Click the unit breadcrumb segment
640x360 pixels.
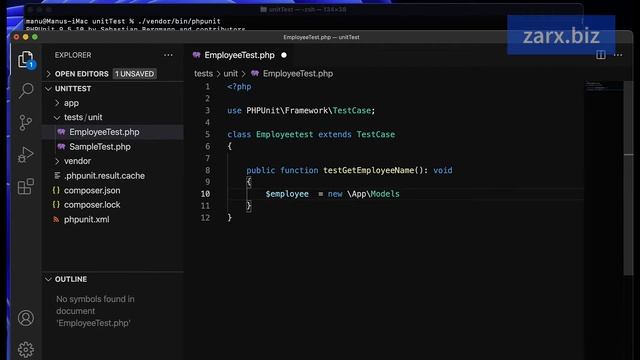231,73
